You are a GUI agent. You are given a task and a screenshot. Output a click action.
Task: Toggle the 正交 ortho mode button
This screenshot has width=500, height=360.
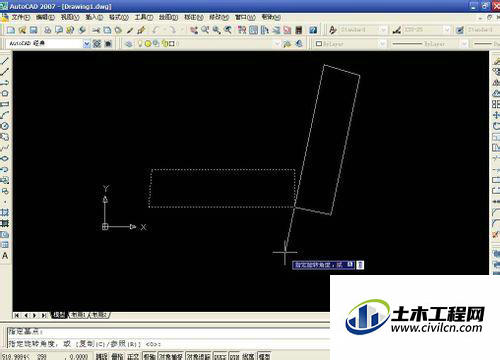[x=133, y=356]
